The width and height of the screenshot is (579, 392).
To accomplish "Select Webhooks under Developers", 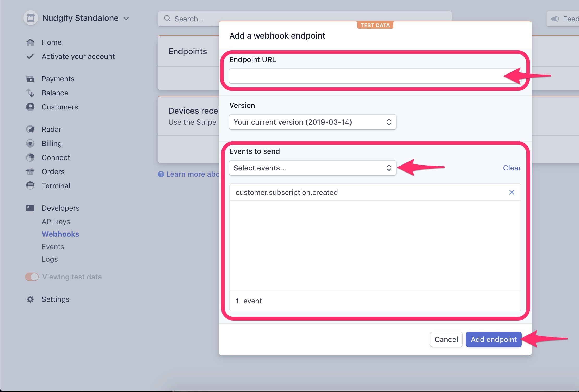I will 60,234.
